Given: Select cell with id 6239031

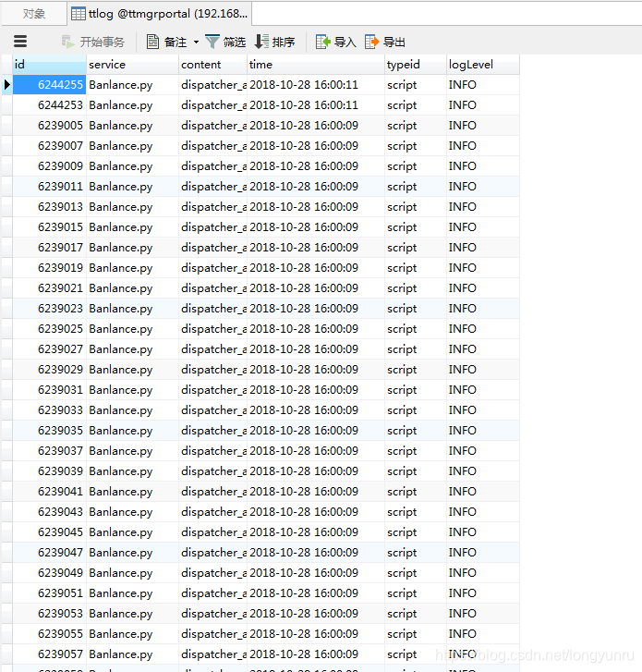Looking at the screenshot, I should pos(49,390).
